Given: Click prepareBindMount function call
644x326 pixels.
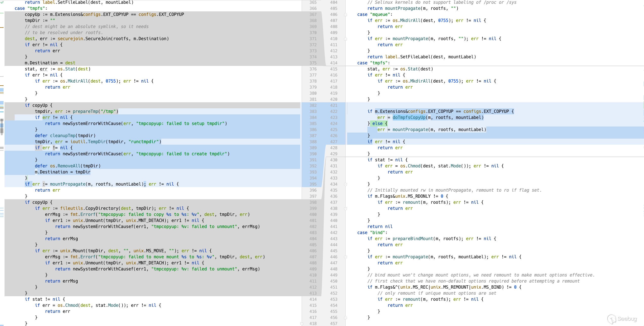Looking at the screenshot, I should pyautogui.click(x=413, y=239).
